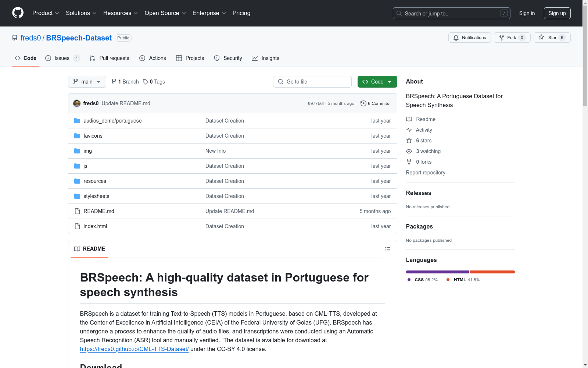
Task: Switch to the Actions tab
Action: pyautogui.click(x=153, y=58)
